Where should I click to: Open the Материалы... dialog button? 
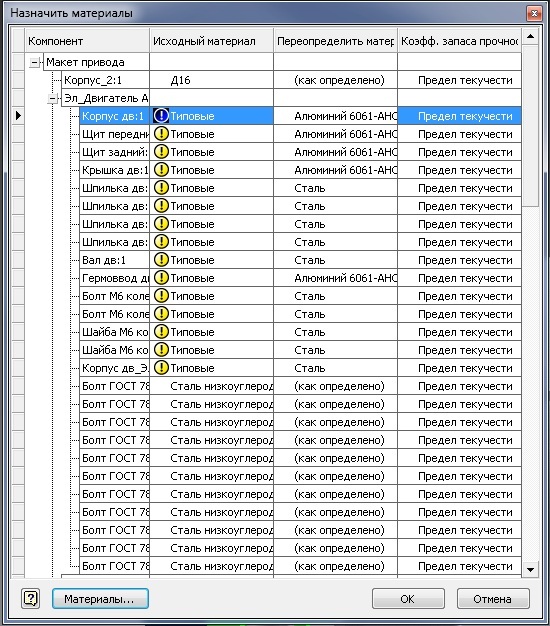point(100,598)
